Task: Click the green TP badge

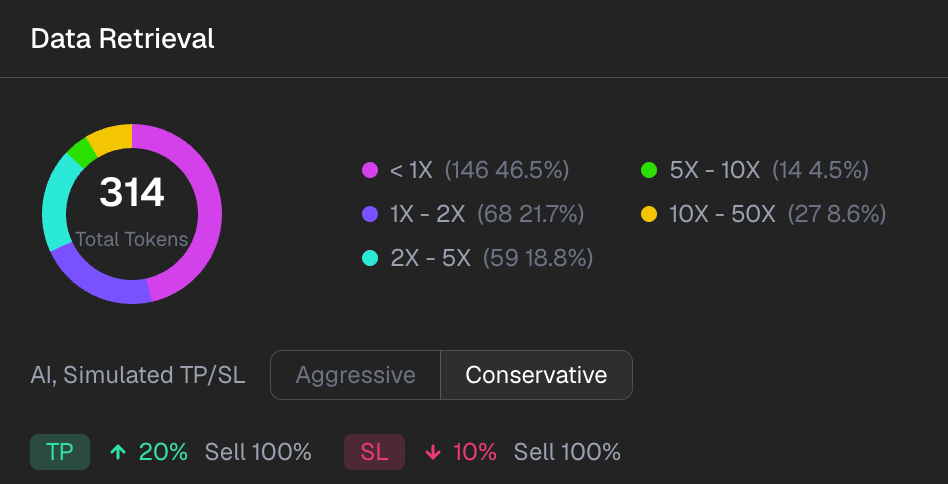Action: click(60, 452)
